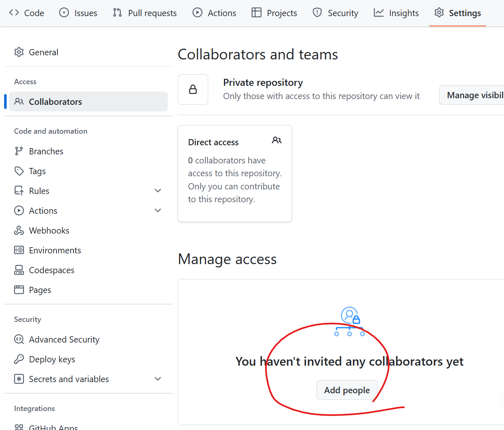Open Tags settings
Image resolution: width=504 pixels, height=430 pixels.
(88, 171)
